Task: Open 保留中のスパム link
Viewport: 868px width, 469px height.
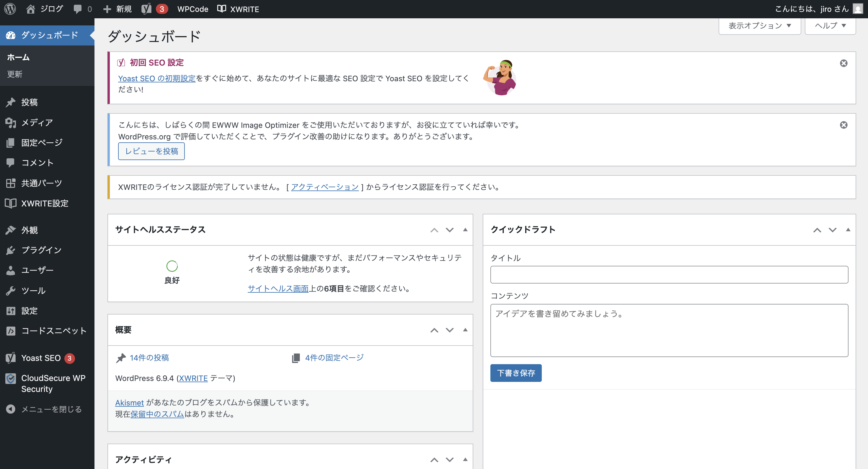Action: [x=157, y=414]
